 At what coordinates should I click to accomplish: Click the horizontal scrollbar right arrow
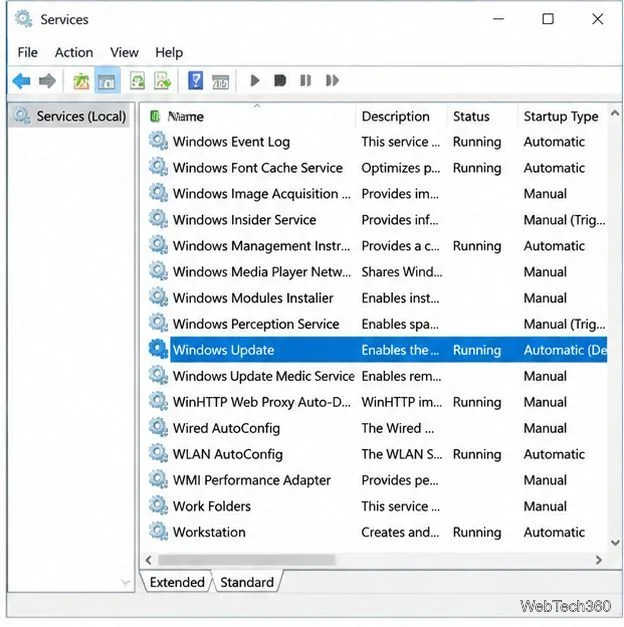click(599, 560)
